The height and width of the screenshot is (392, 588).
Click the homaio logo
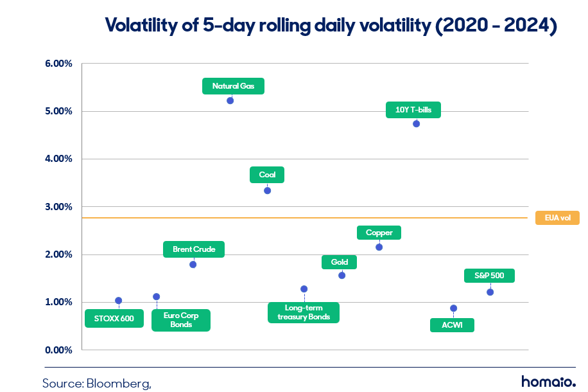pyautogui.click(x=548, y=382)
